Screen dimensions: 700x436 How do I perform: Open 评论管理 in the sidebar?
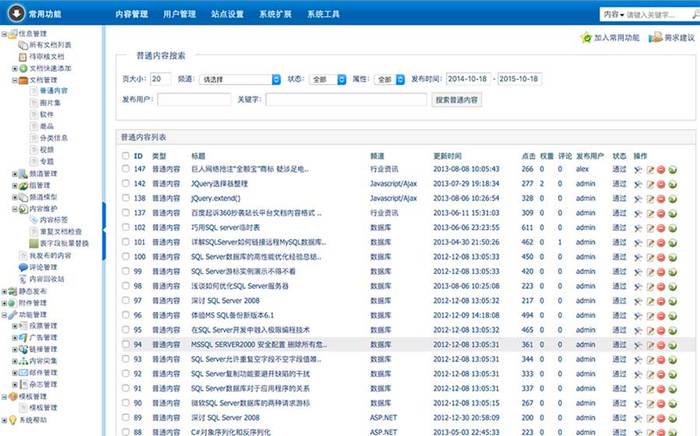[43, 267]
